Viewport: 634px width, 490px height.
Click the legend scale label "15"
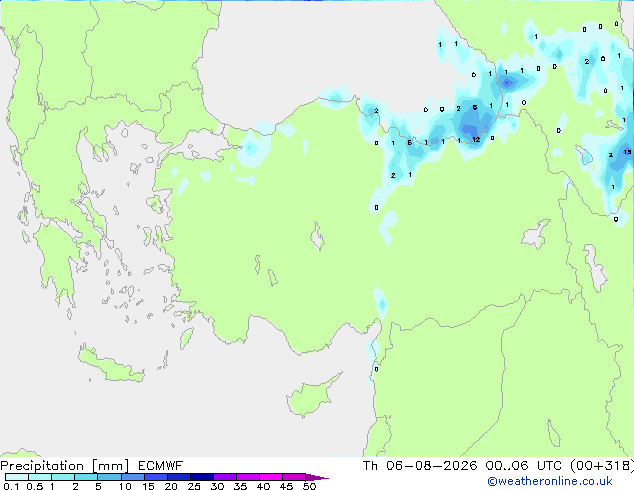148,486
